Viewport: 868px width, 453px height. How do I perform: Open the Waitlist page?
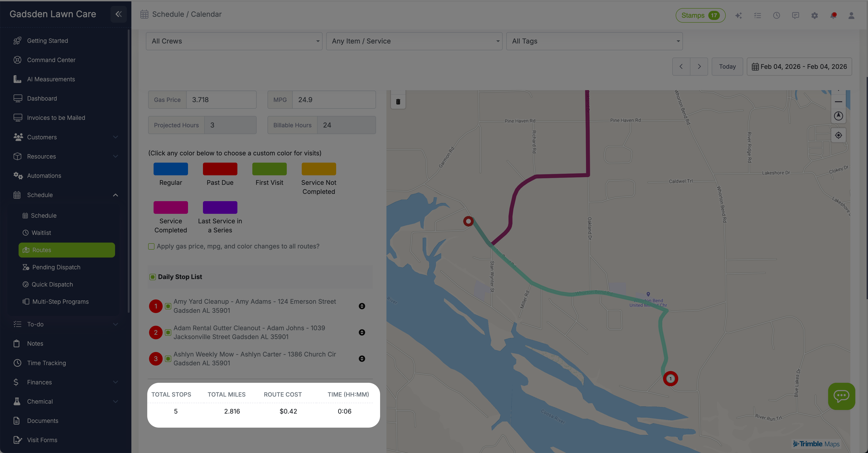coord(41,233)
